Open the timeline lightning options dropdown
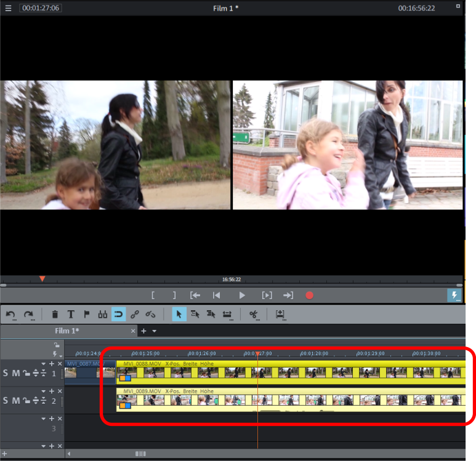Screen dimensions: 476x461 [57, 354]
